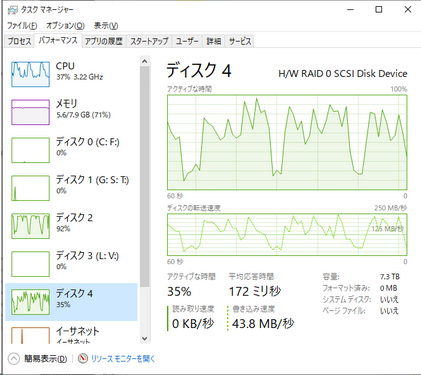This screenshot has width=421, height=375.
Task: Select the イーサネット network graph thumbnail
Action: [30, 335]
